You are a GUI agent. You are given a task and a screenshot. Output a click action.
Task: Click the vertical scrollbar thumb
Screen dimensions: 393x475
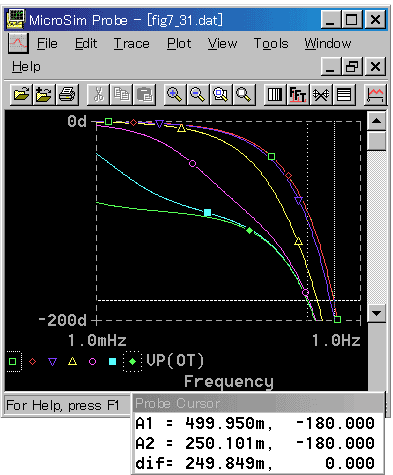[x=377, y=141]
